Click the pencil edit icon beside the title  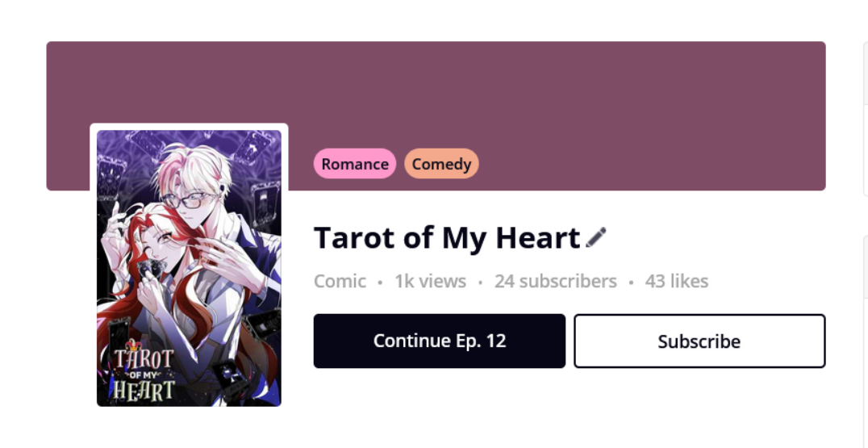coord(595,237)
